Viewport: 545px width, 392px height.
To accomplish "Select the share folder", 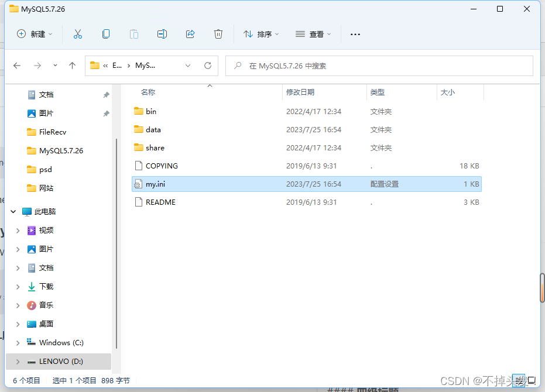I will click(307, 147).
